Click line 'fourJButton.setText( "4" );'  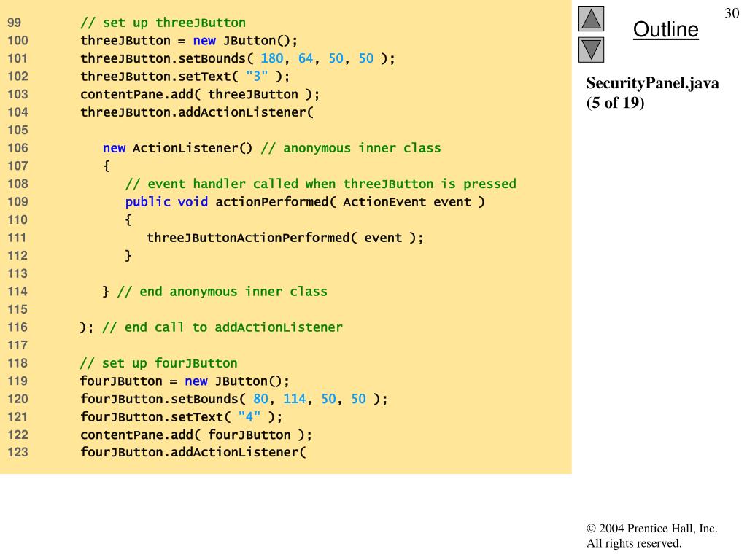click(x=181, y=417)
